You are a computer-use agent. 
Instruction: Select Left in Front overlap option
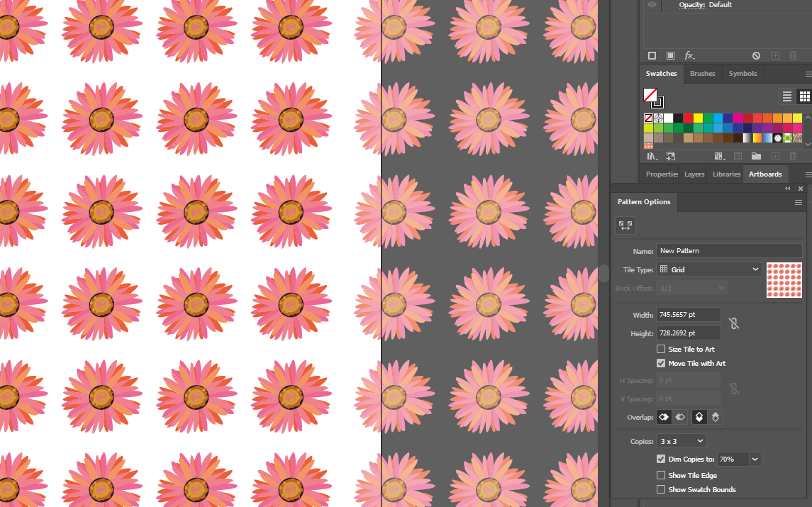click(x=664, y=417)
